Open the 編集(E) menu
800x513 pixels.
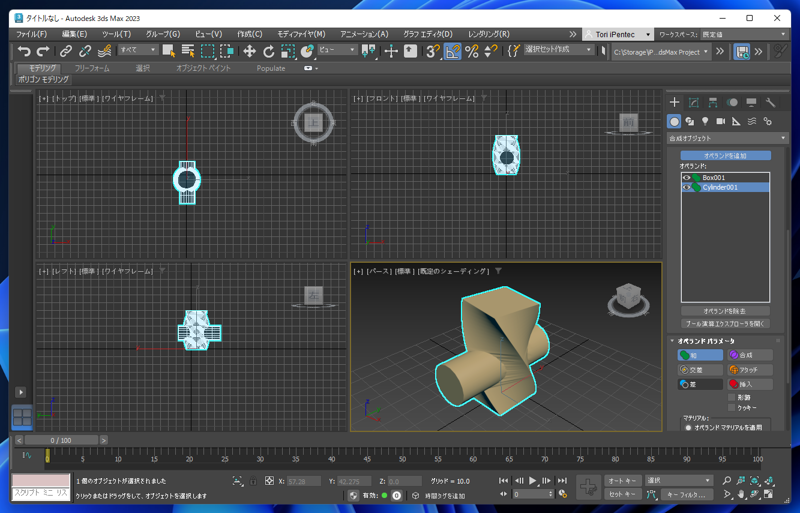click(74, 34)
